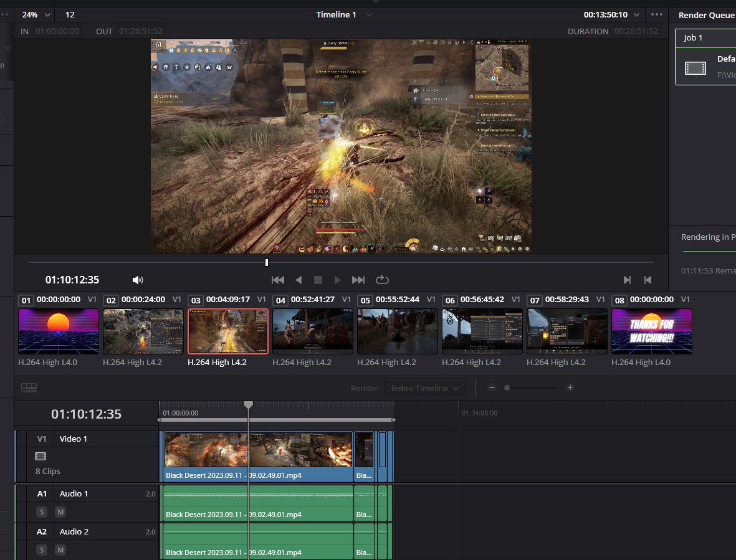Select the Black Desert audio clip on A2

[258, 541]
